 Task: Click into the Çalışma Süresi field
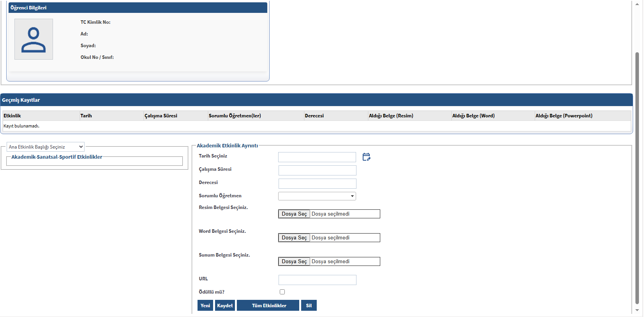pyautogui.click(x=317, y=170)
